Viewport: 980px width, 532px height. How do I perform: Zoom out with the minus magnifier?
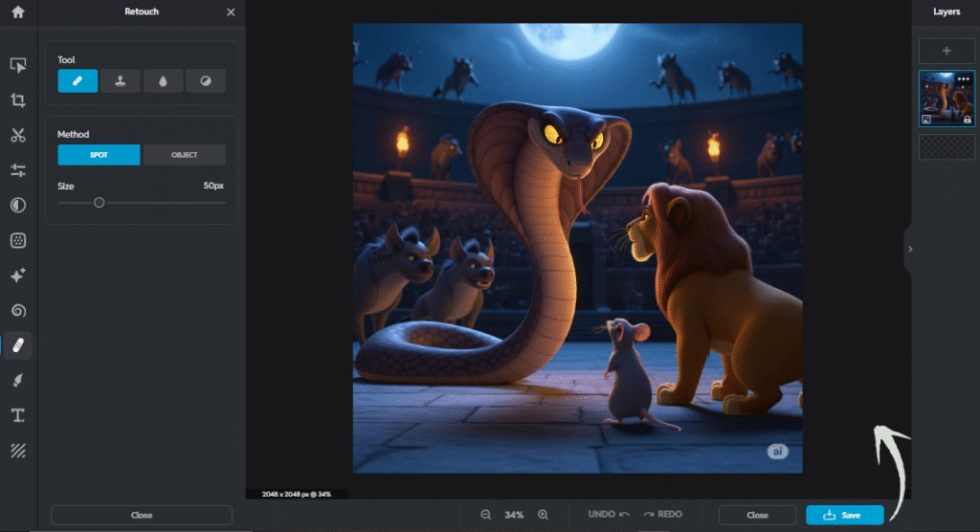(x=485, y=515)
